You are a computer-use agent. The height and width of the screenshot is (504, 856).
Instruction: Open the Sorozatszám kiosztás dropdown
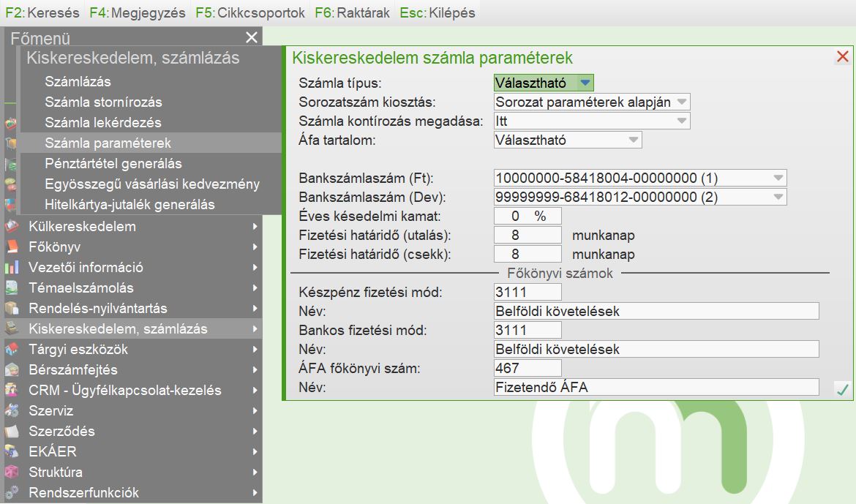coord(681,102)
